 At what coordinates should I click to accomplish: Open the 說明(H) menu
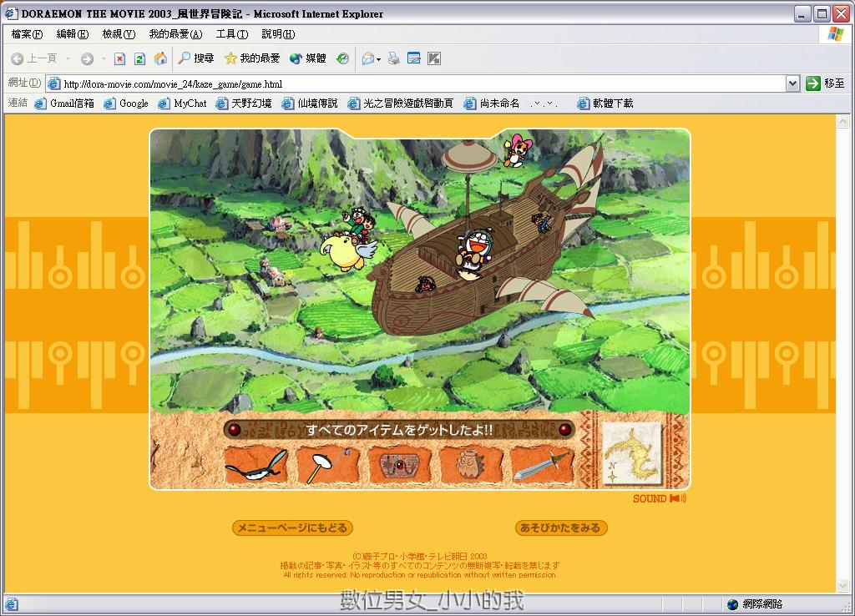[278, 34]
